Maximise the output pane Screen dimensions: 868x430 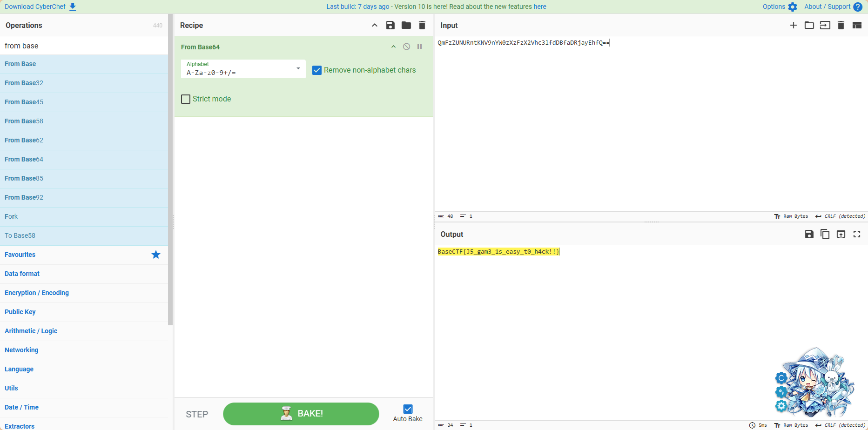tap(856, 234)
